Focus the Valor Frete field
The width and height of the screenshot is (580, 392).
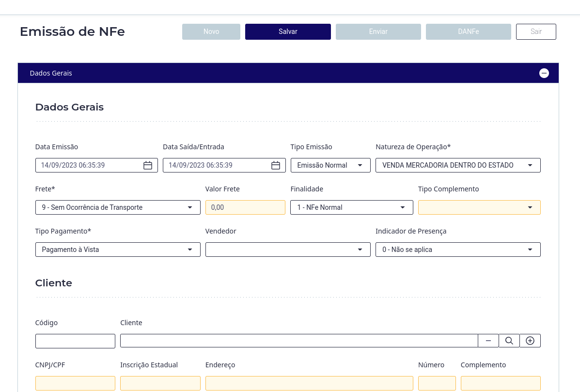click(x=245, y=207)
